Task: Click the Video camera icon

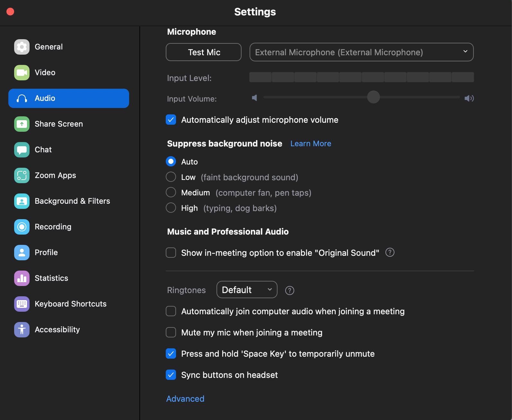Action: click(22, 73)
